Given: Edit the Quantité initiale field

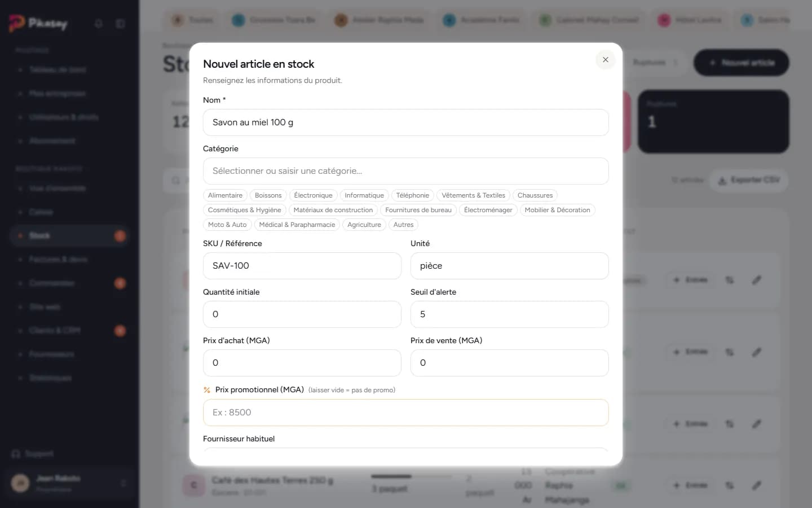Looking at the screenshot, I should [302, 314].
